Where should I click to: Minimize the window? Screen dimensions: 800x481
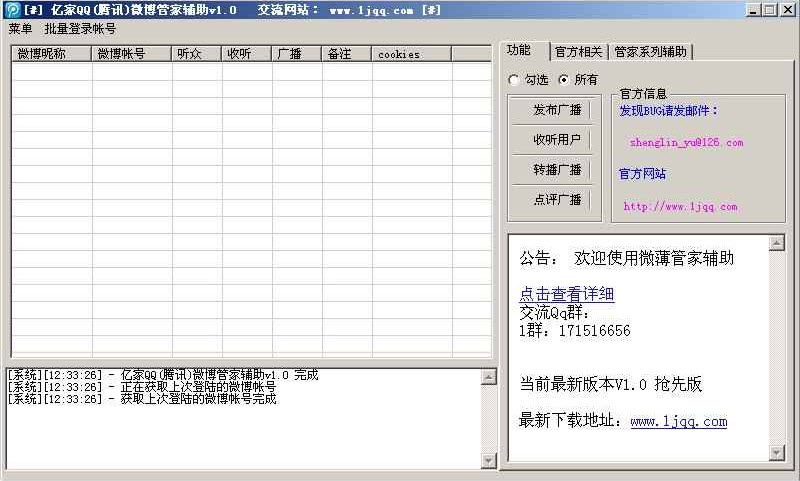pos(753,10)
